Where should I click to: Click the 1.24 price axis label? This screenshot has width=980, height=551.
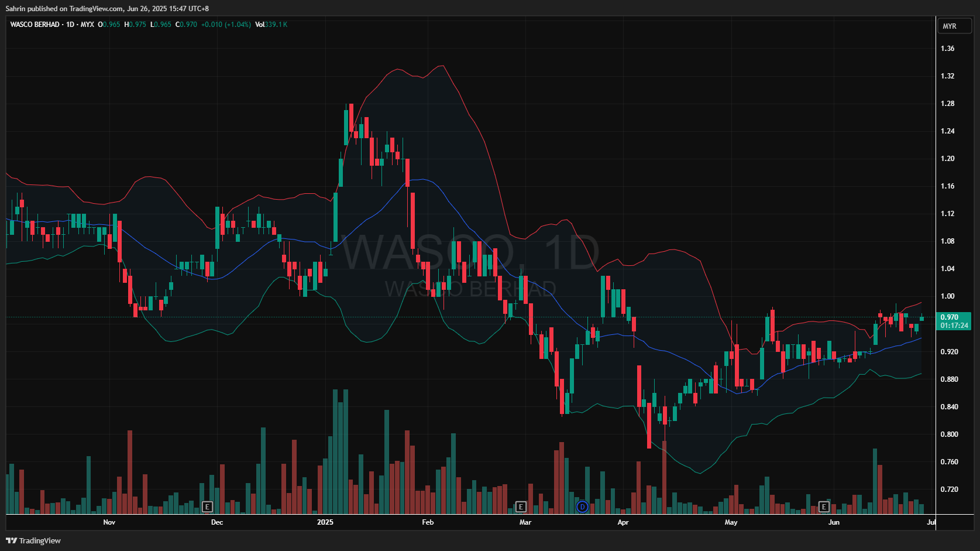tap(947, 131)
